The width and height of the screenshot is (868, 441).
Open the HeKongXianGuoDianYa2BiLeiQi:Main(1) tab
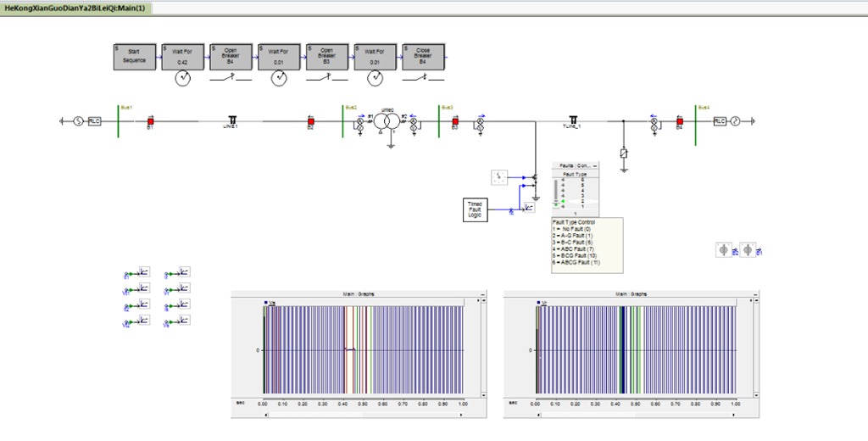point(75,8)
